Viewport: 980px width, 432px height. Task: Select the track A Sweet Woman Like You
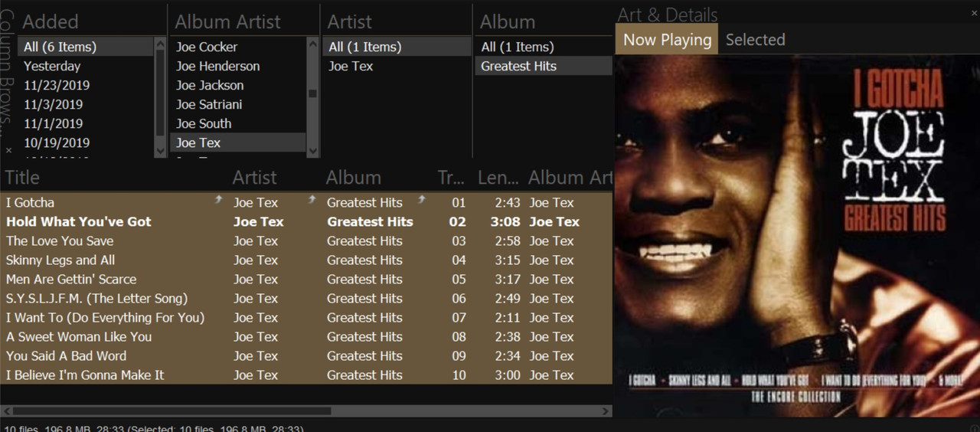click(306, 336)
